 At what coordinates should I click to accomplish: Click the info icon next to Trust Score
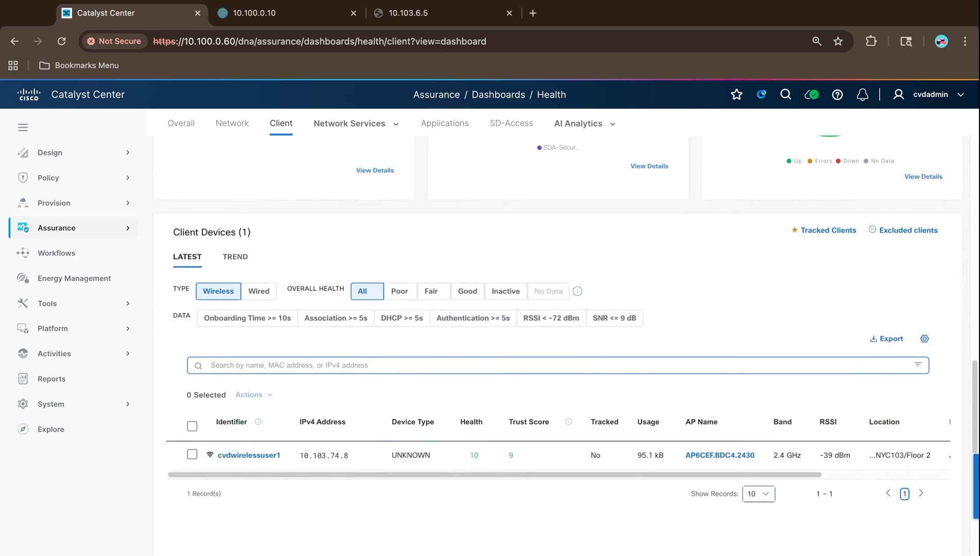(x=568, y=422)
